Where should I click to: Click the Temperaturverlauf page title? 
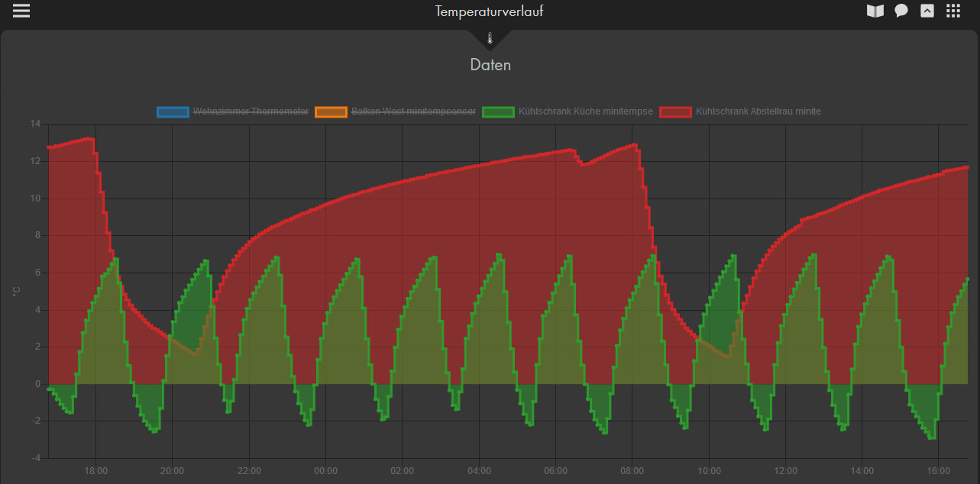(x=490, y=11)
